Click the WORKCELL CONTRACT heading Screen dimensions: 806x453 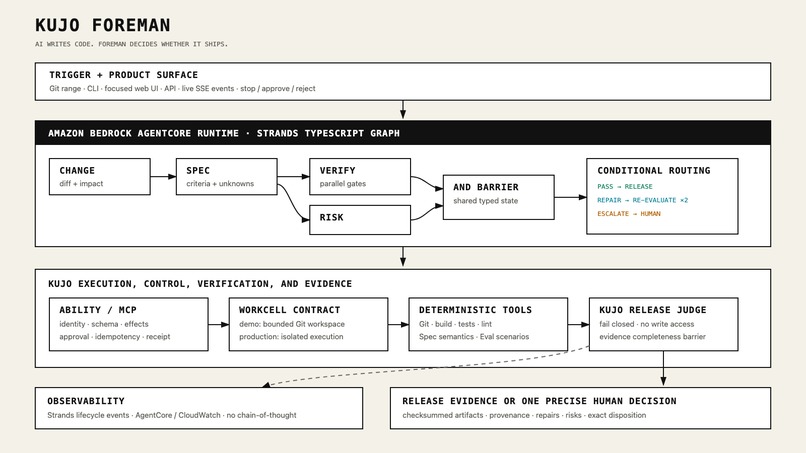click(x=289, y=310)
